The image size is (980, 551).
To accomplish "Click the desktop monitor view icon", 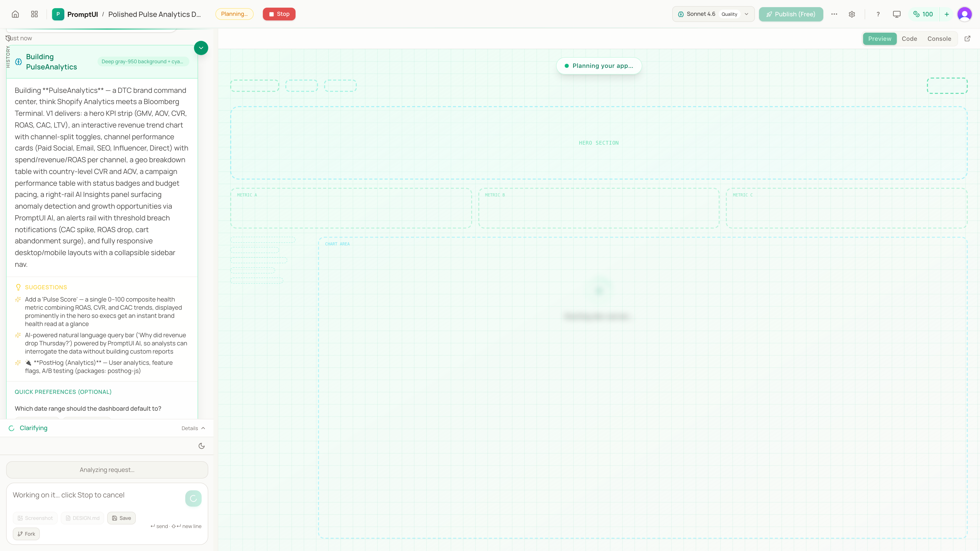I will 897,14.
